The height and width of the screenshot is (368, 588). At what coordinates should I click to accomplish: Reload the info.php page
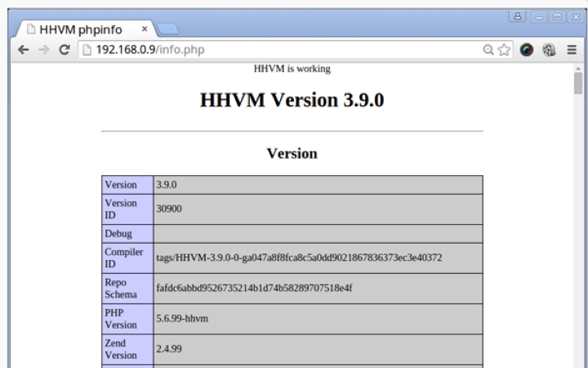(x=65, y=50)
